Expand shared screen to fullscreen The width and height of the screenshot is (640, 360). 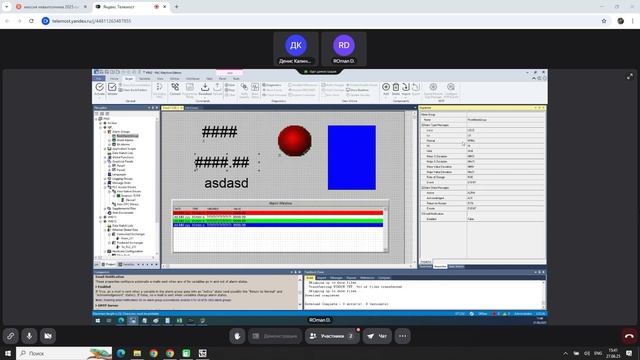(x=630, y=76)
